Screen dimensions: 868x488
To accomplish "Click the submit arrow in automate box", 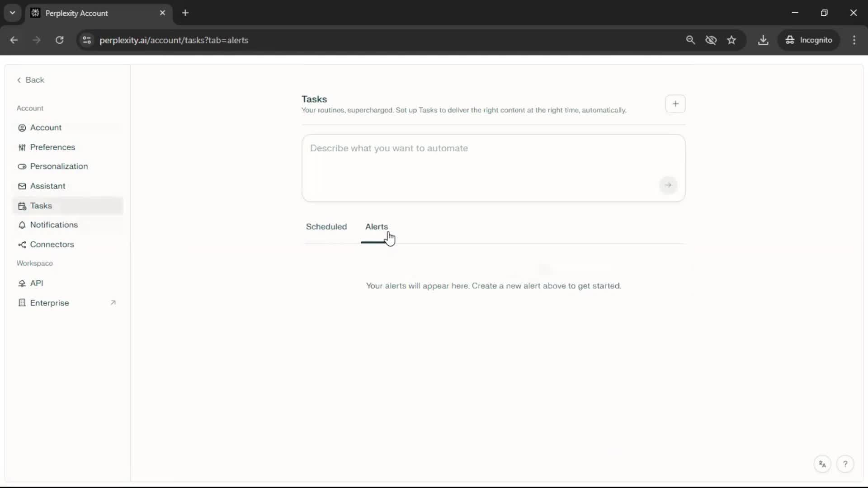I will (668, 185).
